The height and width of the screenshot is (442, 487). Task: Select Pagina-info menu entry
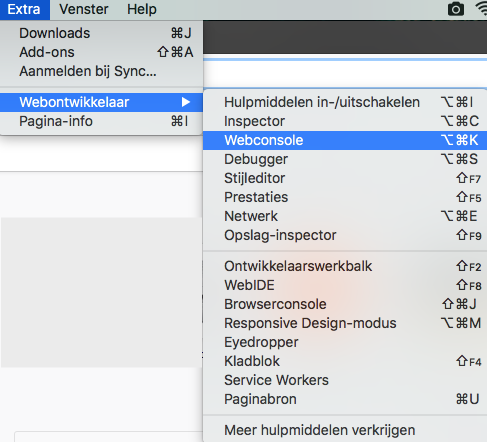coord(101,121)
